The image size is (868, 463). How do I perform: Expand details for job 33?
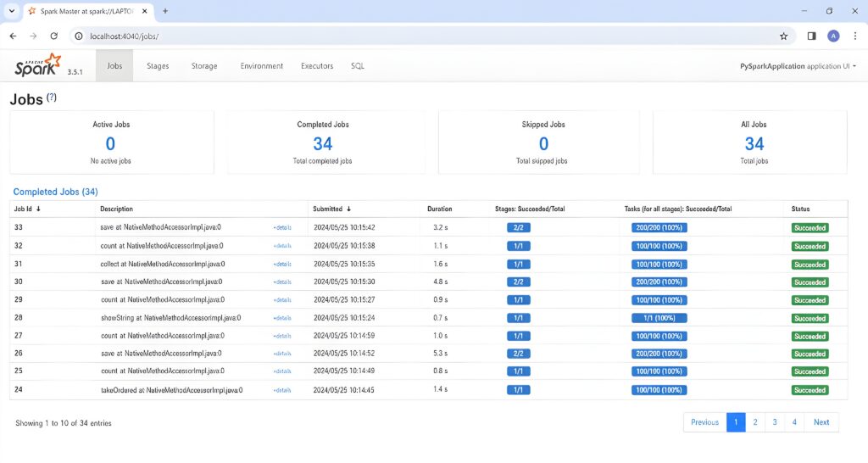tap(282, 227)
